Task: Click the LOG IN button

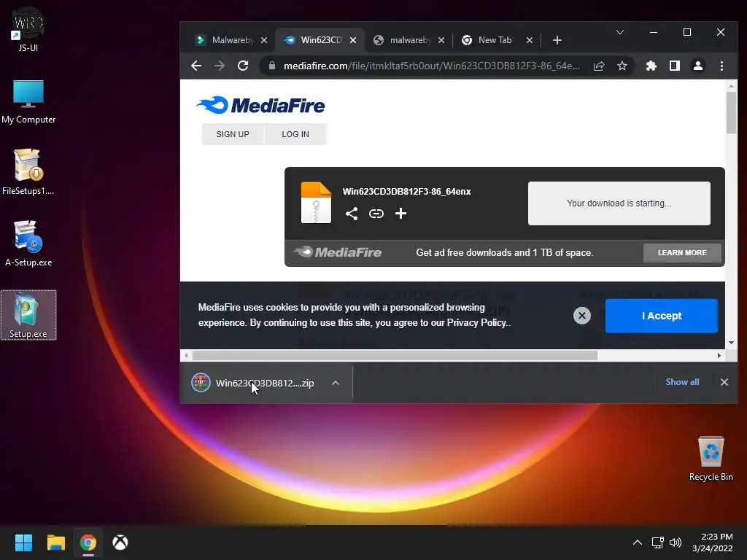Action: [x=295, y=134]
